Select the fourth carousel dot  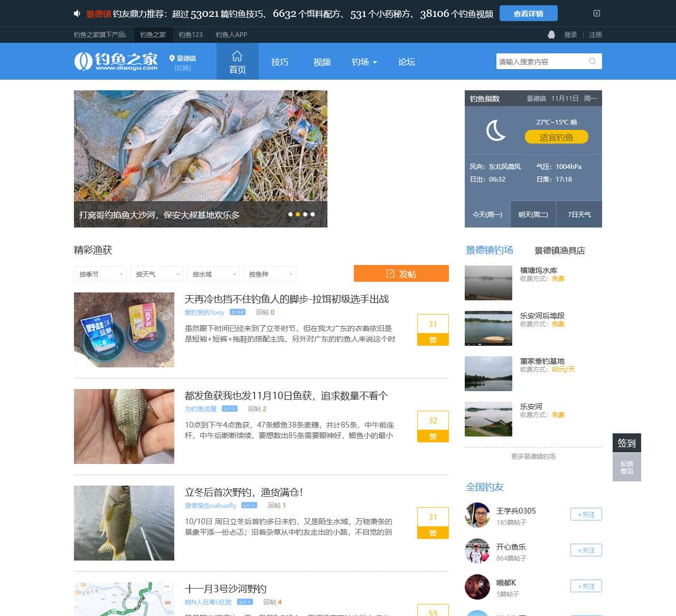pos(313,214)
